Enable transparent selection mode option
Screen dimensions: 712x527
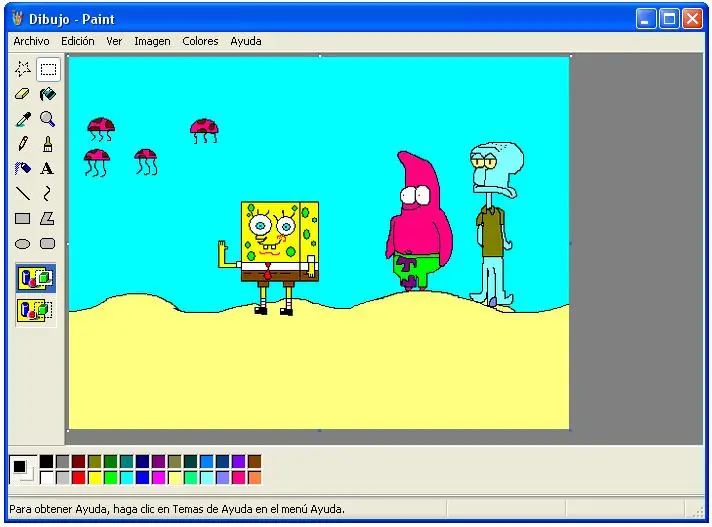35,310
